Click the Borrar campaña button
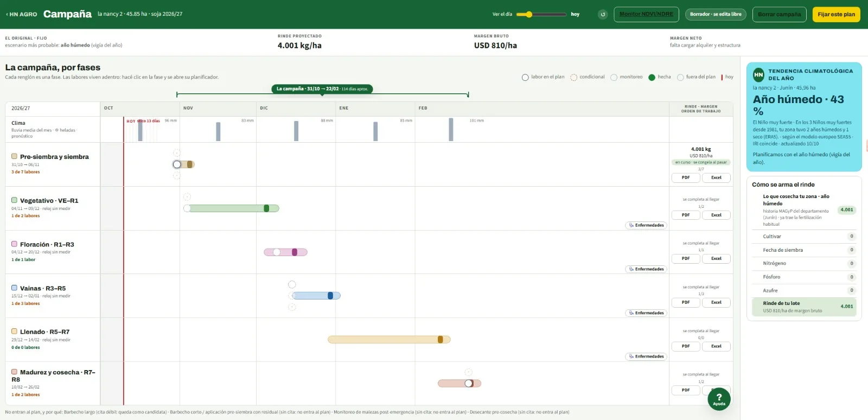The height and width of the screenshot is (420, 868). (x=780, y=15)
